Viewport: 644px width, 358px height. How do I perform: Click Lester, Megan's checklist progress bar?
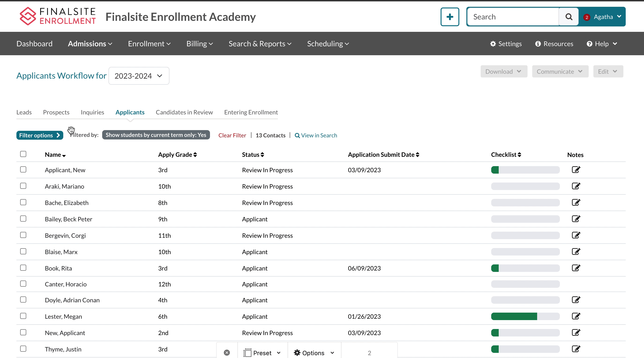tap(525, 316)
